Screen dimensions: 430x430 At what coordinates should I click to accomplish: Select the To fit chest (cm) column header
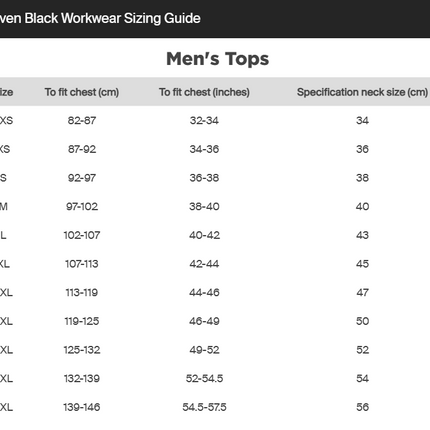pos(82,92)
